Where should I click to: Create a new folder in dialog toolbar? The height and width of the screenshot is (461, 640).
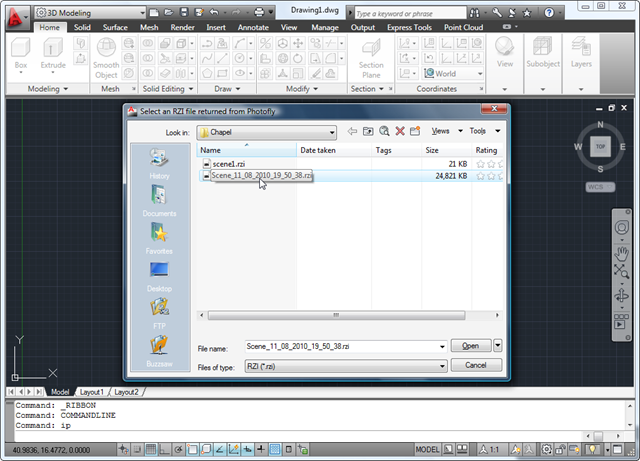[416, 131]
